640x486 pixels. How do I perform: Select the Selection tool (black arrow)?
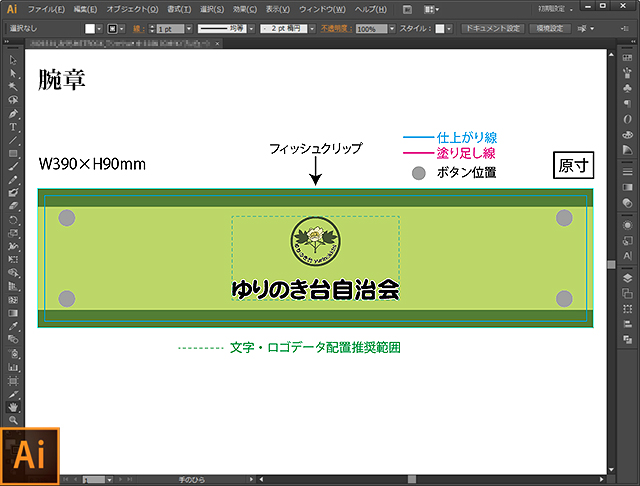(13, 60)
